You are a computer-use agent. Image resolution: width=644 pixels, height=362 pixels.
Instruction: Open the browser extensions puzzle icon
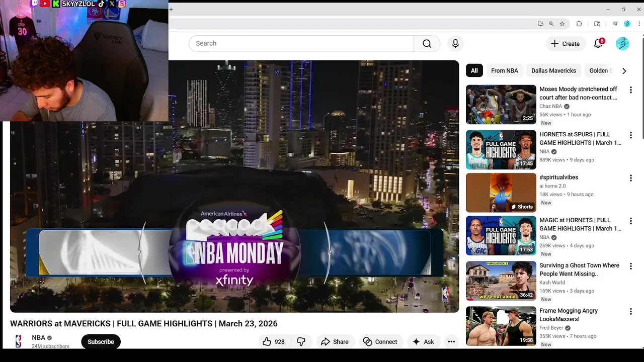pyautogui.click(x=579, y=24)
